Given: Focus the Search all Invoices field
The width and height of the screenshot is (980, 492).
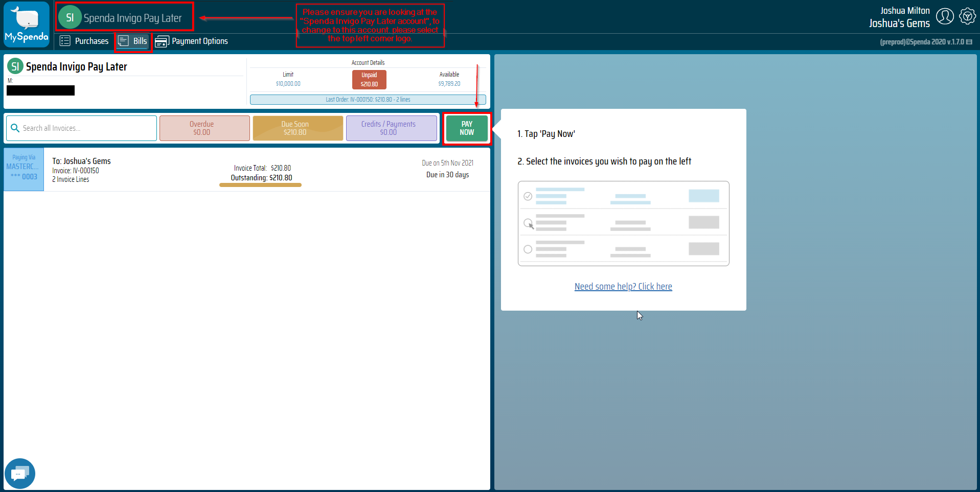Looking at the screenshot, I should click(x=82, y=128).
